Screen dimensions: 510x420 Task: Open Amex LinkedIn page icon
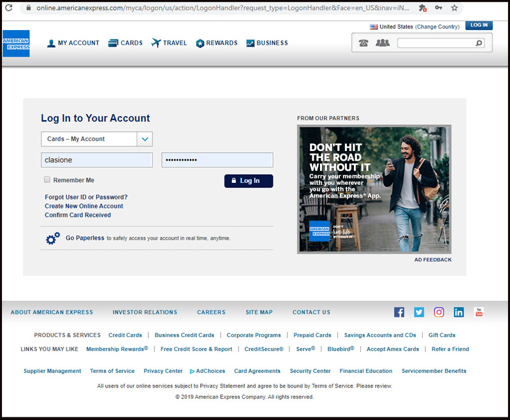[x=458, y=312]
